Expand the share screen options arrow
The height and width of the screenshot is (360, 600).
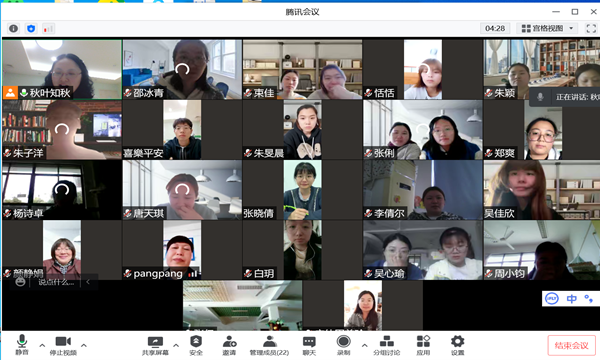[x=176, y=345]
